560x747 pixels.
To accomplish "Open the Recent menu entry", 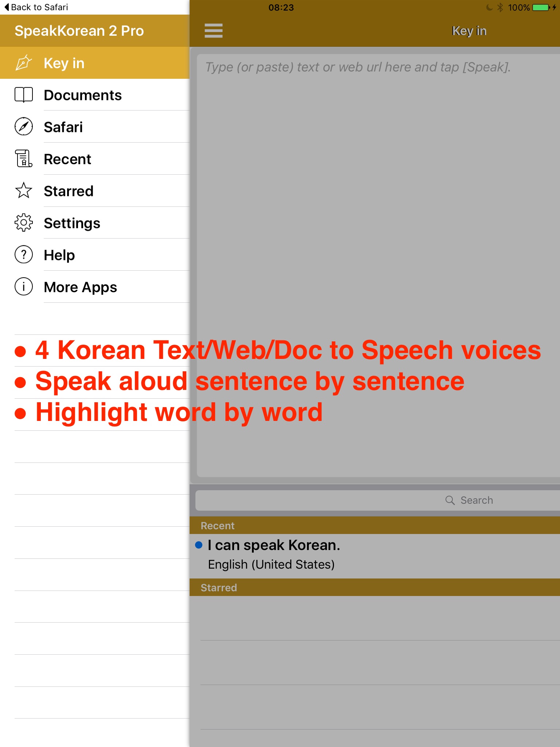I will pyautogui.click(x=95, y=159).
